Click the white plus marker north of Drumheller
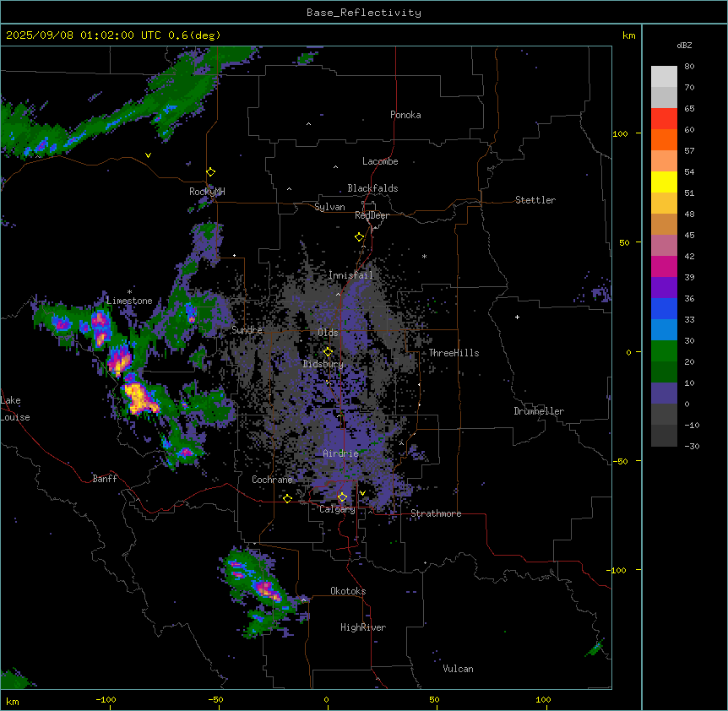728x711 pixels. (517, 317)
